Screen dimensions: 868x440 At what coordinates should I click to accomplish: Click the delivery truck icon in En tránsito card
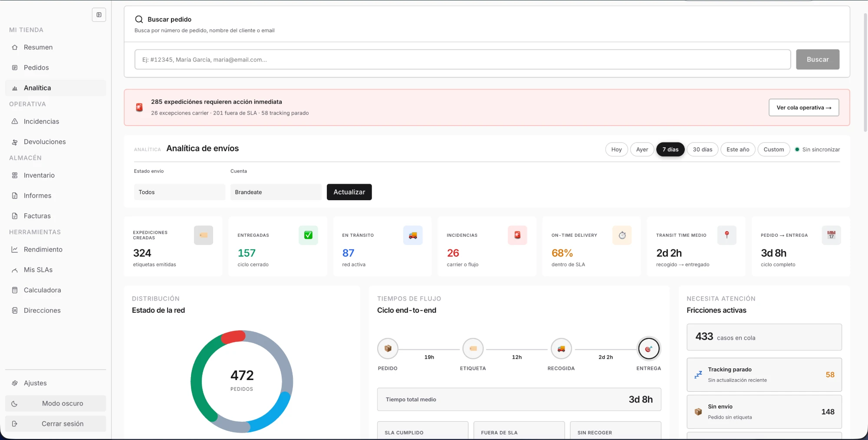point(413,235)
